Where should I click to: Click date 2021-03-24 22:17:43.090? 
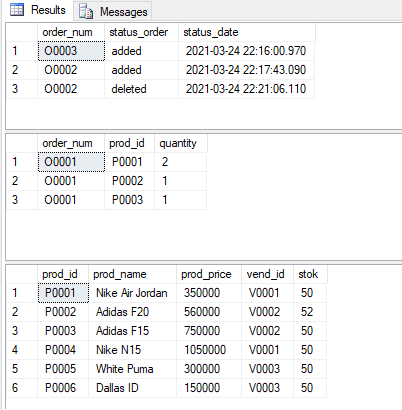pos(246,70)
